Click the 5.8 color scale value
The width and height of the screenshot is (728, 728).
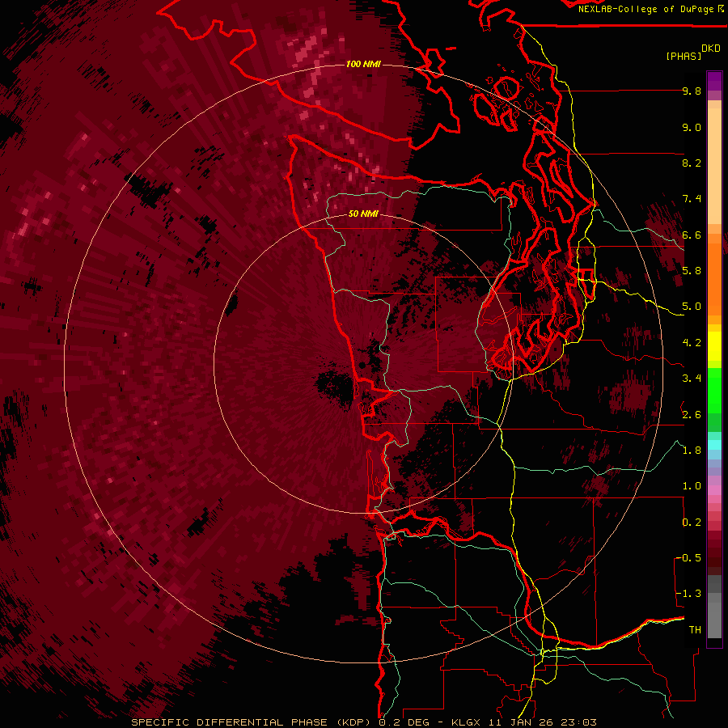(692, 271)
